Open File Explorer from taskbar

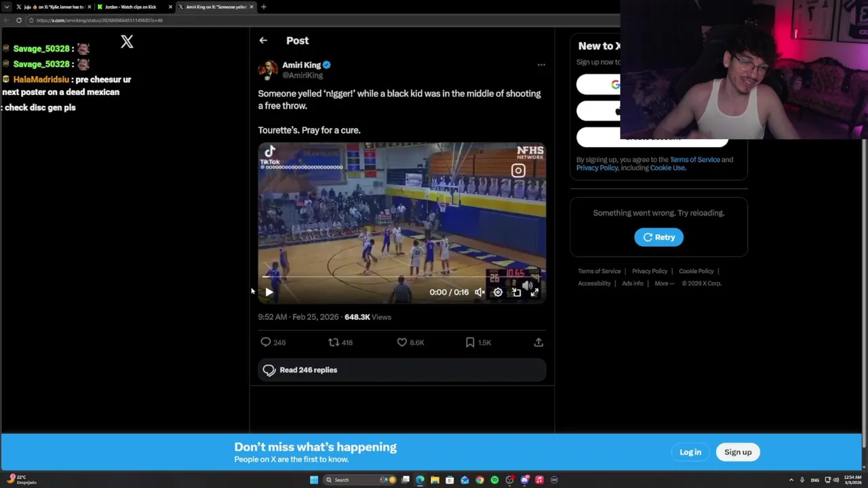[435, 480]
